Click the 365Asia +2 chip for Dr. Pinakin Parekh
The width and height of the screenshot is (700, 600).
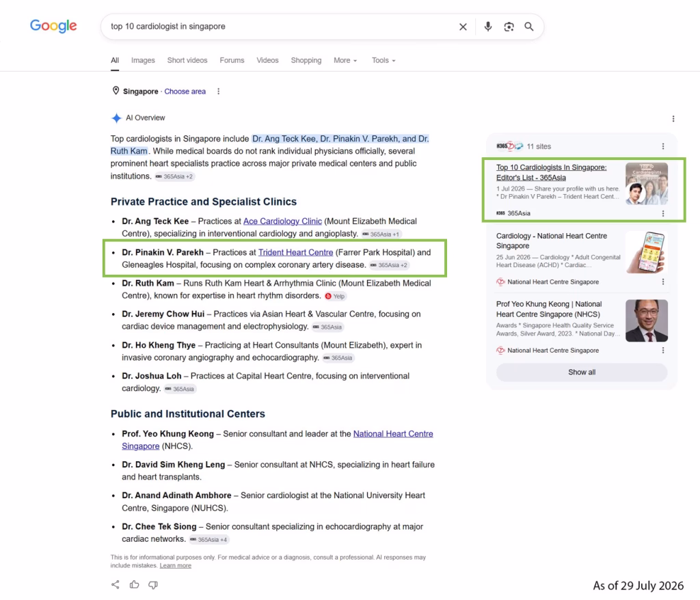(x=389, y=265)
